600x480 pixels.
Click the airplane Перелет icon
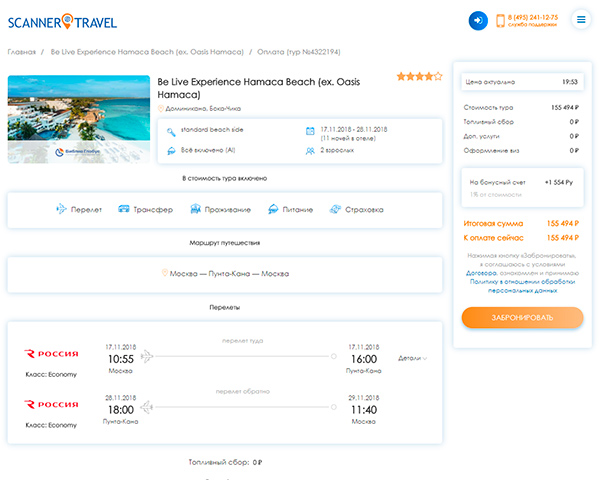click(x=61, y=209)
